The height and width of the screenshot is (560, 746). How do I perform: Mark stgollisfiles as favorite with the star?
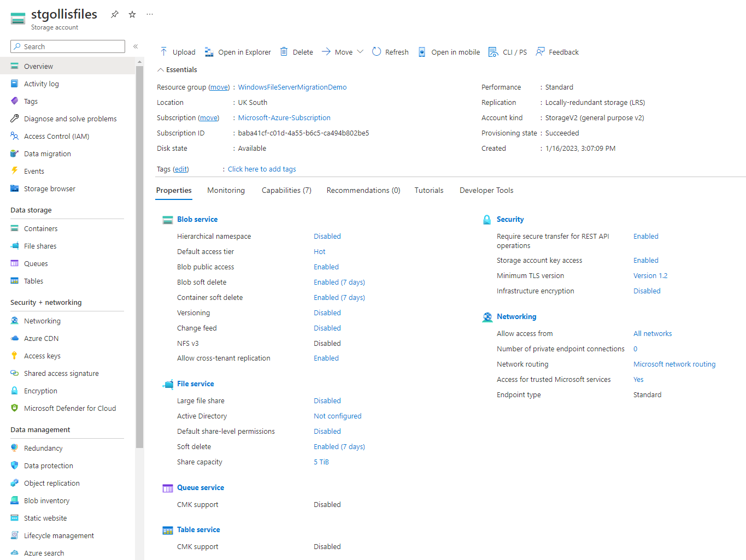[132, 14]
